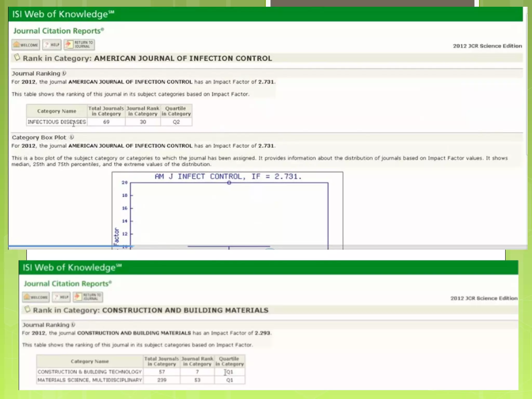
Task: Open Help in the bottom report toolbar
Action: (x=61, y=297)
